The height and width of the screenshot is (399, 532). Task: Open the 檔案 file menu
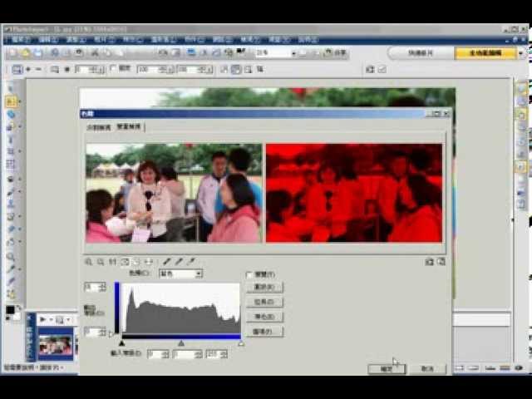21,40
